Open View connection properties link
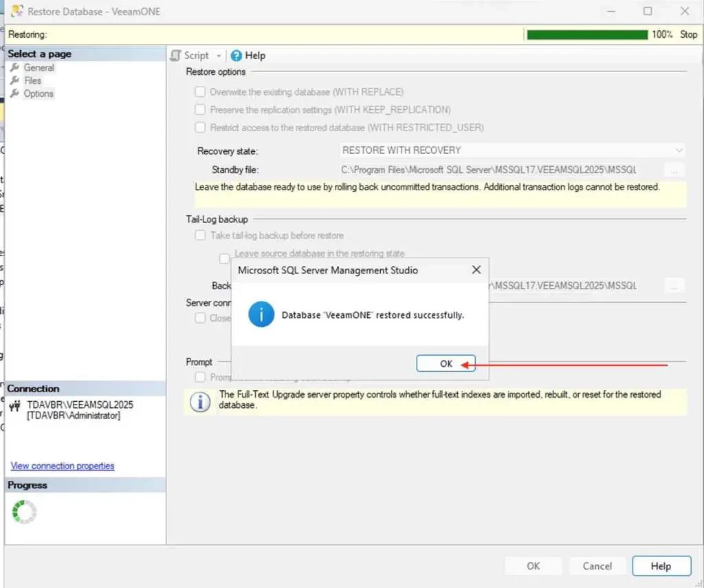 point(63,466)
